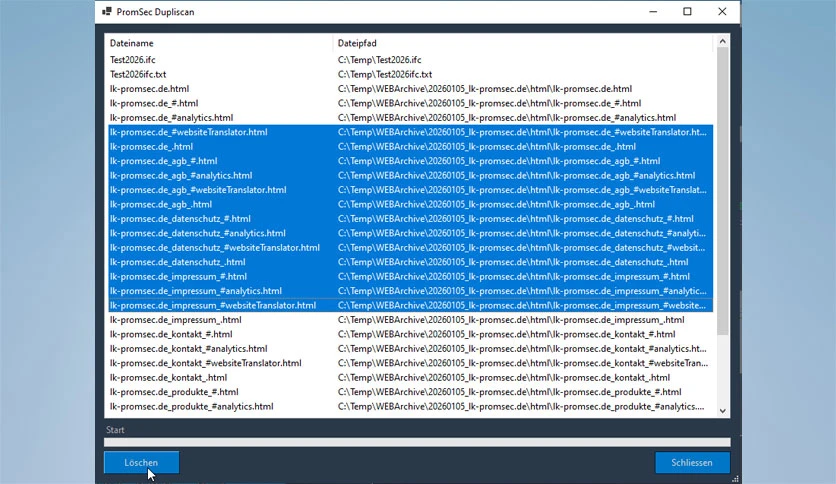Image resolution: width=836 pixels, height=484 pixels.
Task: Select the lk-promsec.de.html row
Action: (x=411, y=88)
